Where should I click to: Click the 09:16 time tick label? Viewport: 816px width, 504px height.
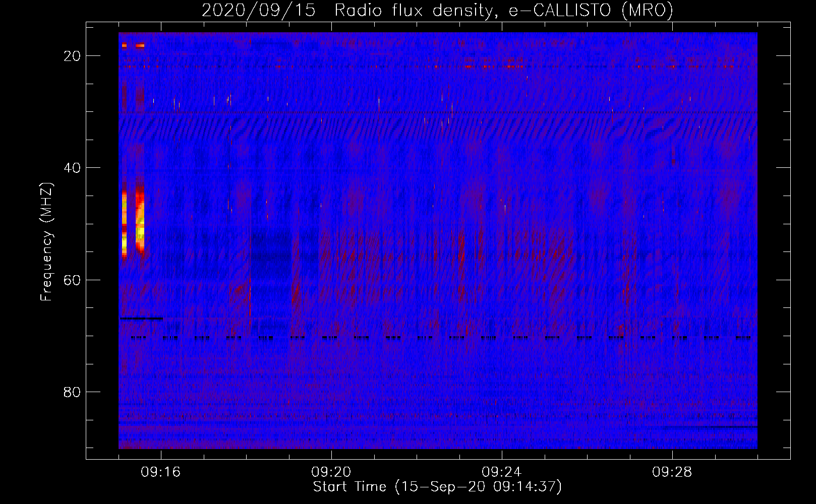(x=161, y=472)
